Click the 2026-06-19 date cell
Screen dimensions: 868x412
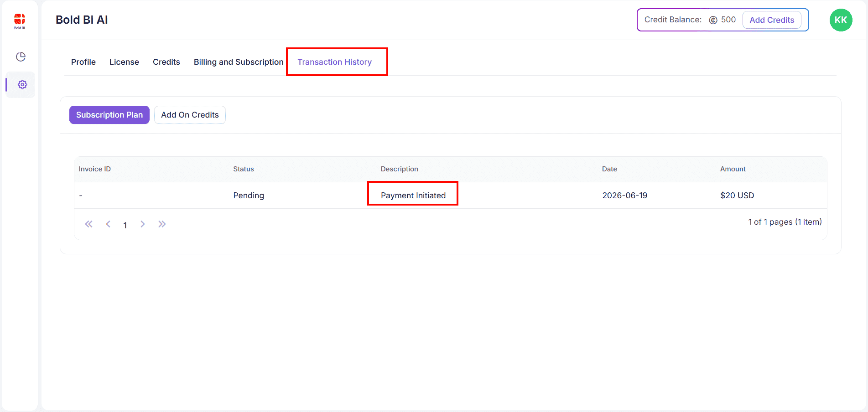(625, 196)
